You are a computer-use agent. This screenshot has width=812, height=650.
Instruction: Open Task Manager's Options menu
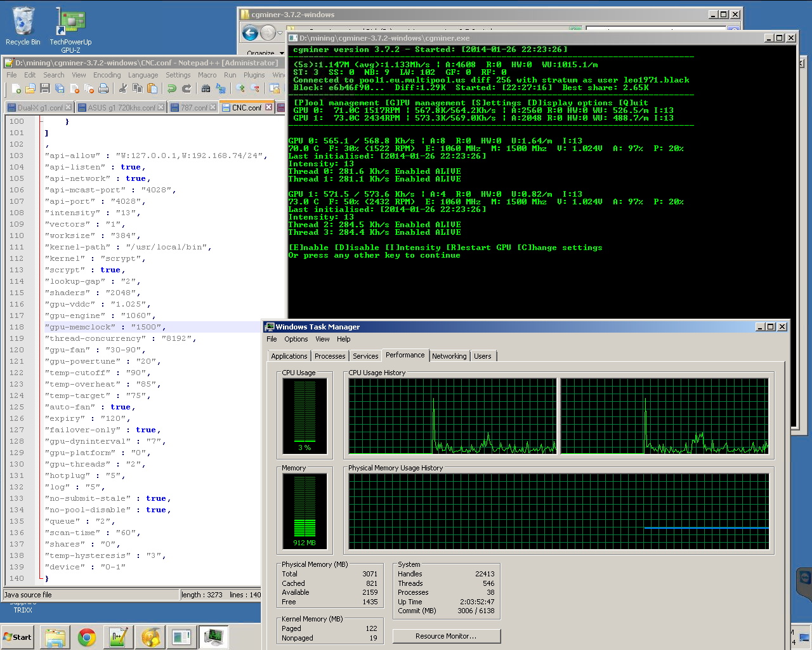[x=296, y=339]
